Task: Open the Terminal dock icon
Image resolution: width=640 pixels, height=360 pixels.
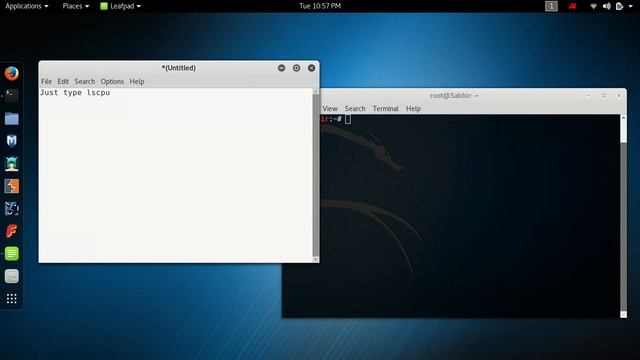Action: (11, 96)
